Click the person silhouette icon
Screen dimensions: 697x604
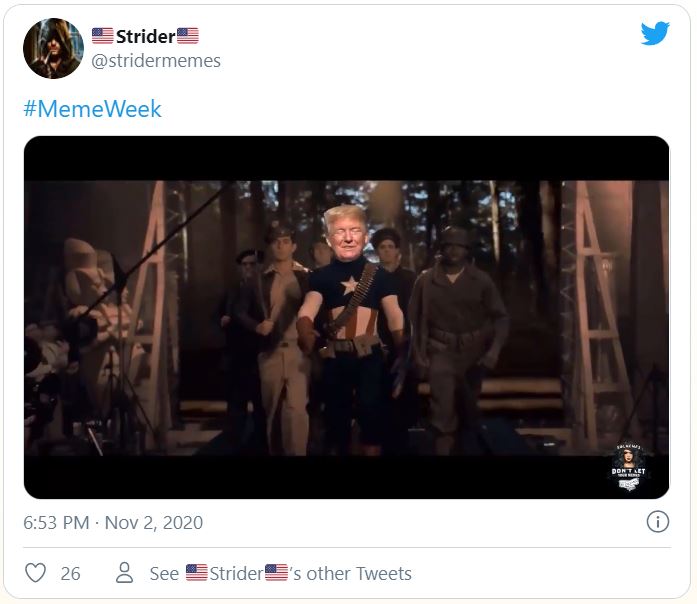click(124, 572)
